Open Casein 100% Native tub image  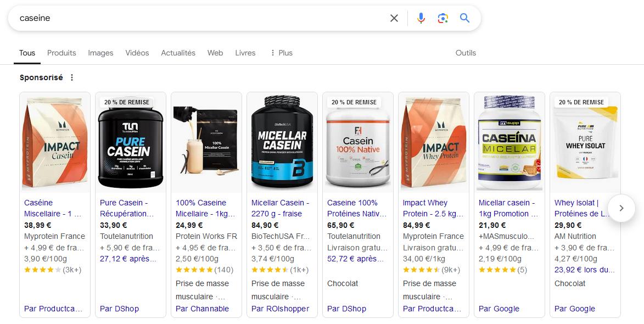click(358, 142)
